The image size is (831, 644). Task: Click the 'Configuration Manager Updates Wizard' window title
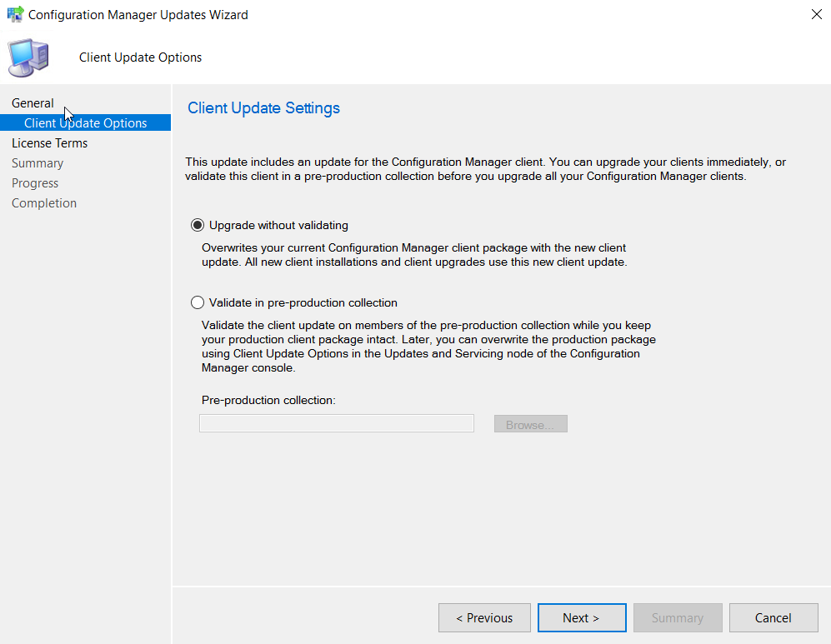(138, 15)
